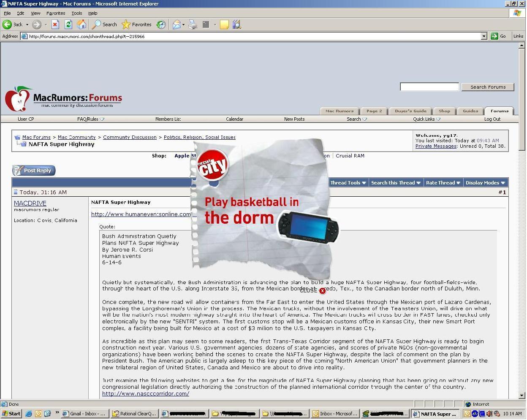Open Internet Explorer quick launch icon
Image resolution: width=527 pixels, height=420 pixels.
pos(29,414)
